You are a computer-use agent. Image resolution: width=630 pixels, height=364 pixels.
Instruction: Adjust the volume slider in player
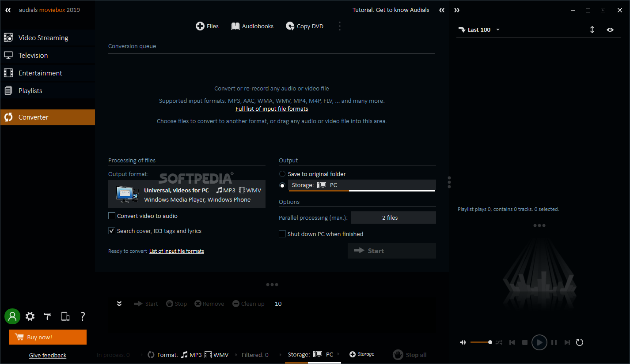point(481,342)
